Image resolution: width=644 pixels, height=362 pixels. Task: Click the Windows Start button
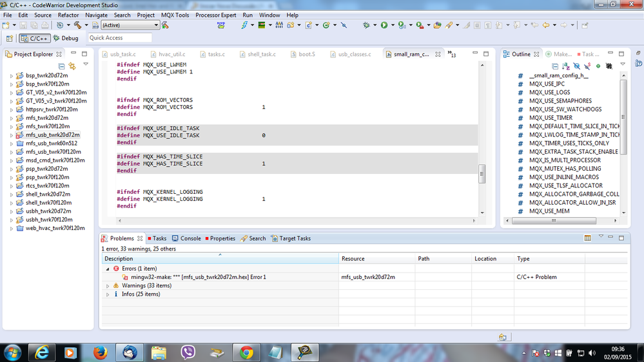click(13, 352)
